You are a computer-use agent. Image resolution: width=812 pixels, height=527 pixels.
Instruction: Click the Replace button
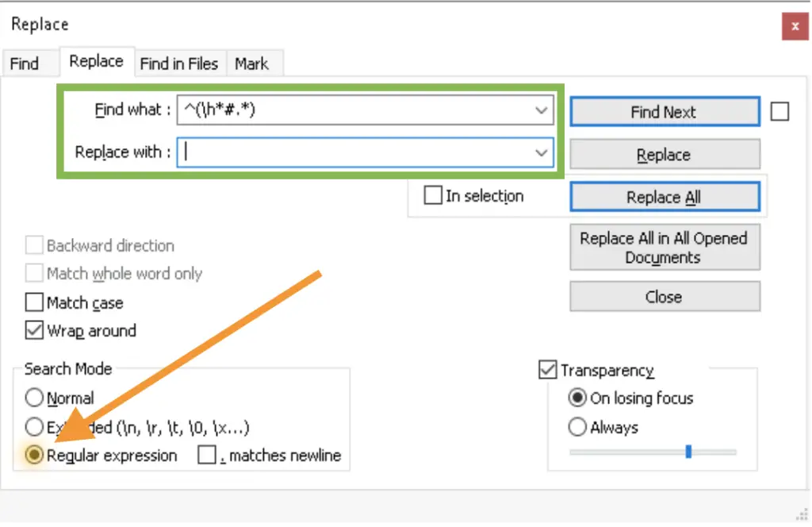coord(665,154)
